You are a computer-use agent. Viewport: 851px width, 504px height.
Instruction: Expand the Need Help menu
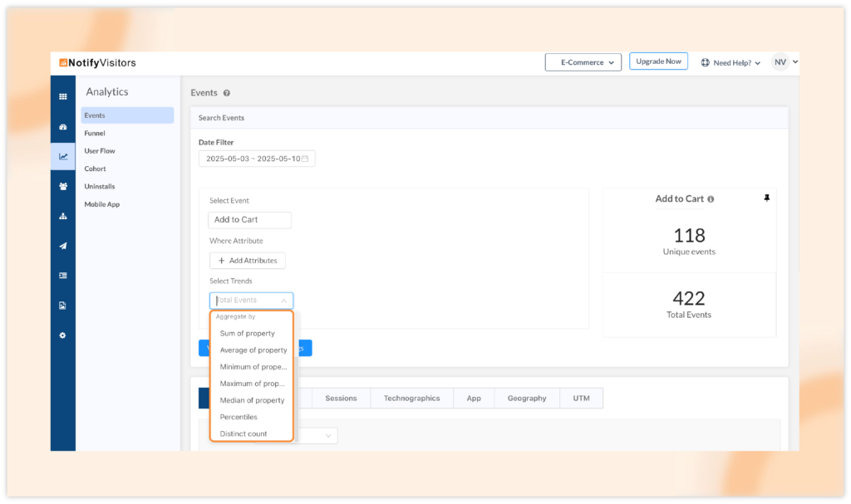pos(730,62)
